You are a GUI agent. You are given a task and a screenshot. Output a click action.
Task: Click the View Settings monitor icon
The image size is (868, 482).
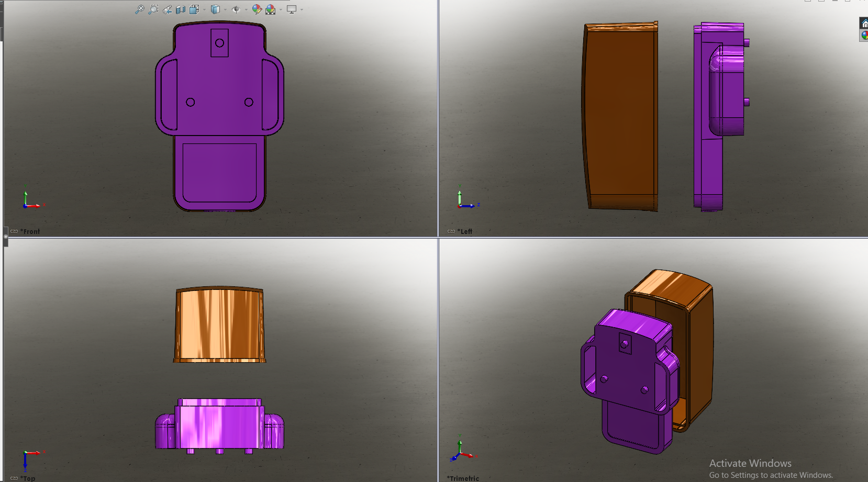[292, 9]
